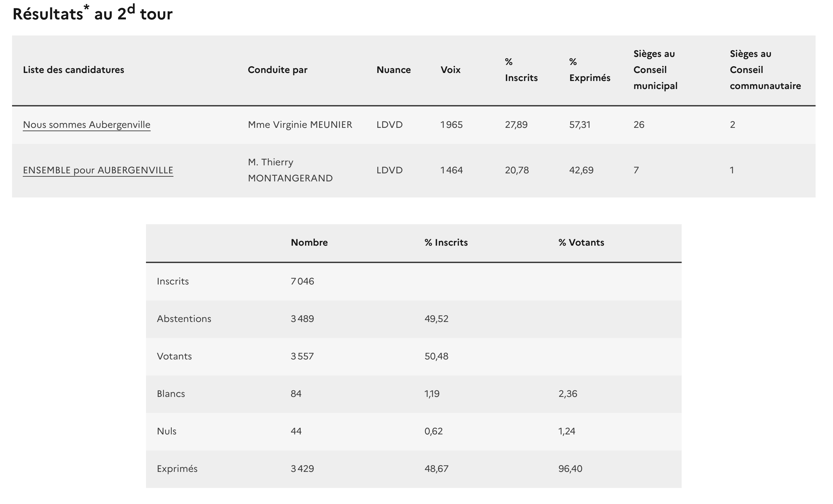Click the Exprimés 96,40 votants value
This screenshot has width=833, height=504.
coord(570,469)
